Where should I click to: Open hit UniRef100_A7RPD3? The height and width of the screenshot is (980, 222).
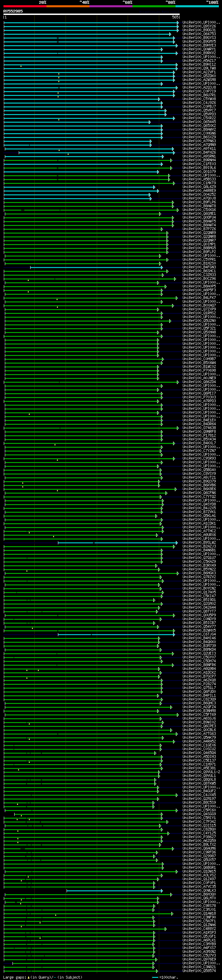pyautogui.click(x=199, y=401)
